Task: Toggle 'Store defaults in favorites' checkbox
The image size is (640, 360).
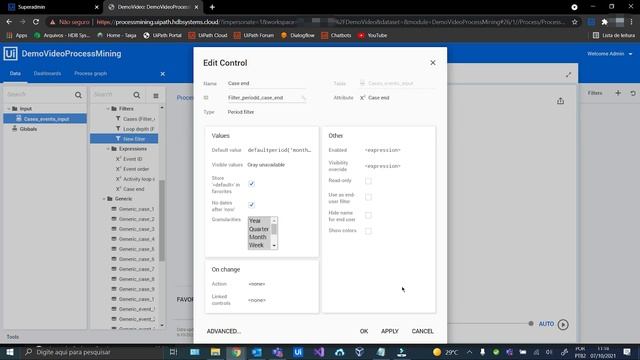Action: tap(251, 184)
